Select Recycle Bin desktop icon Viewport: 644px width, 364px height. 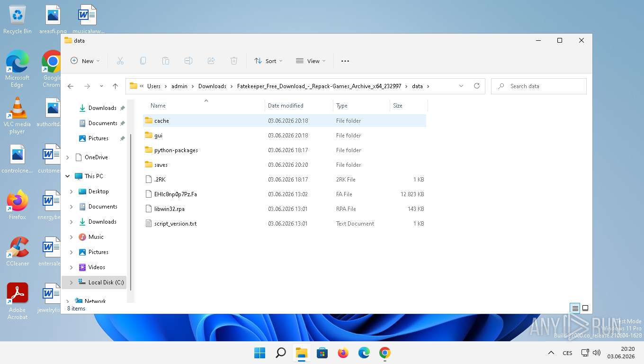18,20
